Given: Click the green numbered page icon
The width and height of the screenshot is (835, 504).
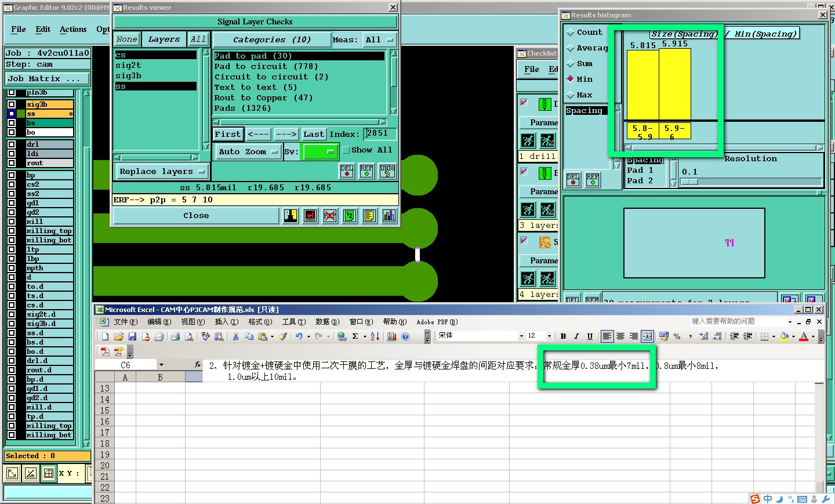Looking at the screenshot, I should [349, 216].
